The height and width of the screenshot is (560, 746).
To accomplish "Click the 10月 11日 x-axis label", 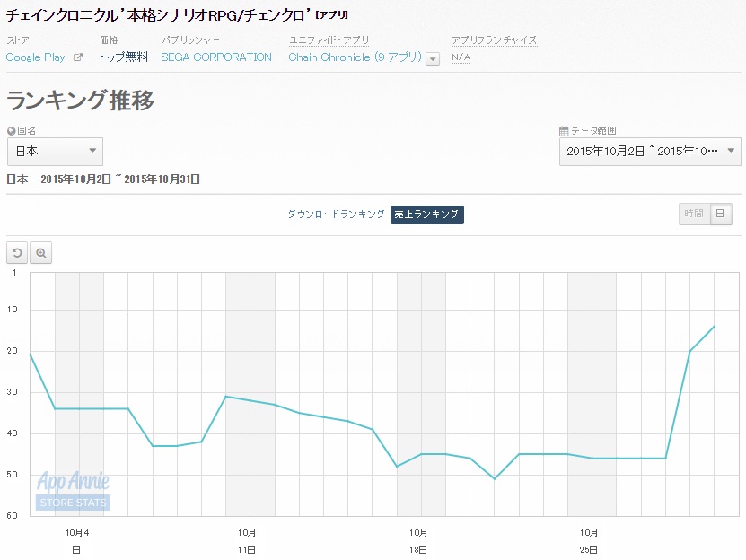I will pos(247,541).
